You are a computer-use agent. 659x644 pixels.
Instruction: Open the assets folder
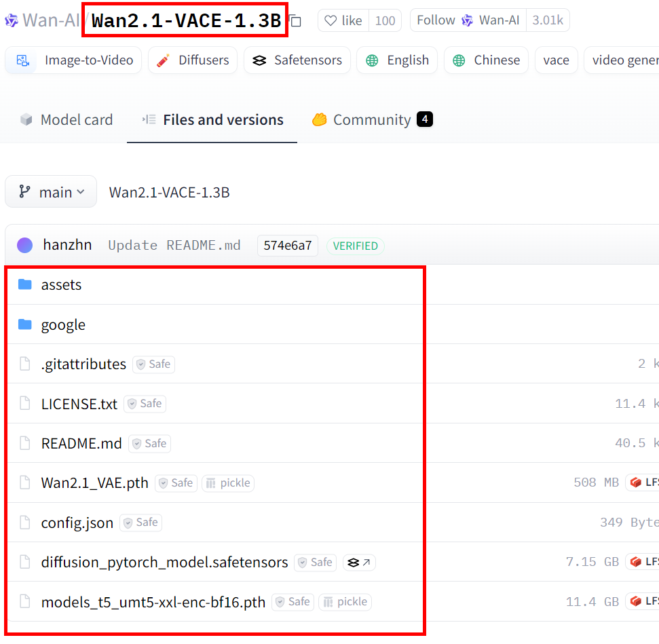pyautogui.click(x=61, y=285)
